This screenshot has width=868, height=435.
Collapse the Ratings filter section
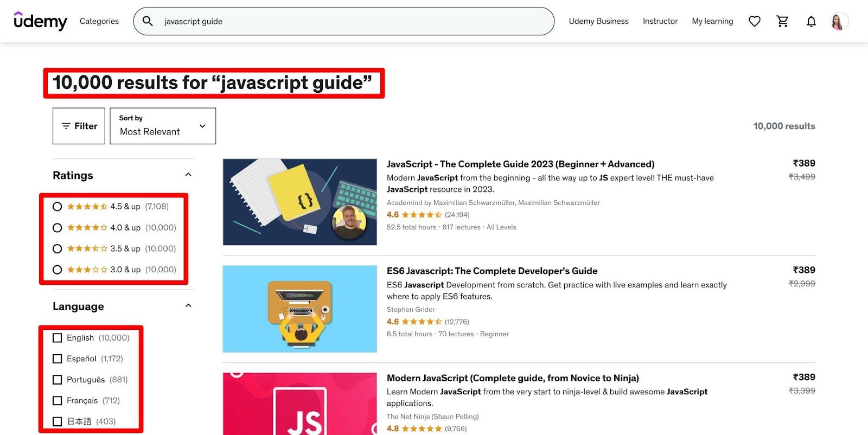click(188, 175)
